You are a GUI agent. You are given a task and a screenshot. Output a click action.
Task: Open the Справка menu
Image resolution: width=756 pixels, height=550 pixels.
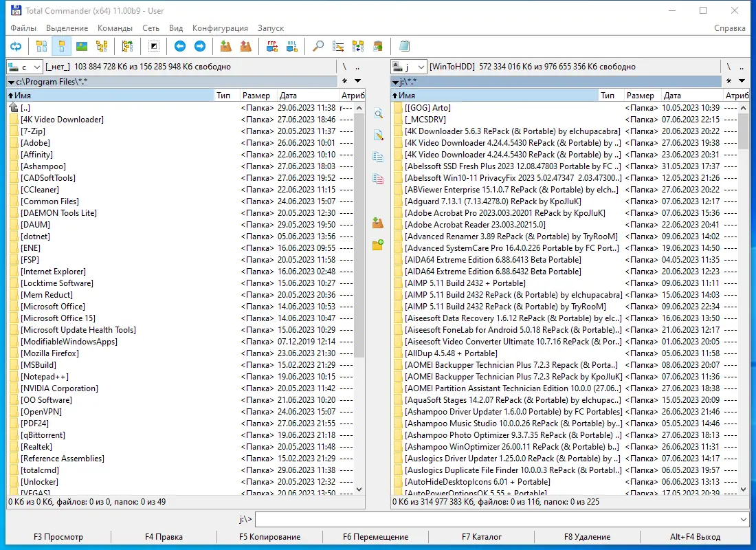coord(729,28)
